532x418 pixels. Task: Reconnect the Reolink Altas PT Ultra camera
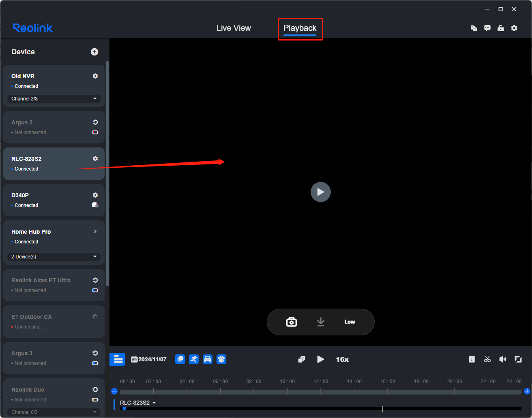pos(95,280)
